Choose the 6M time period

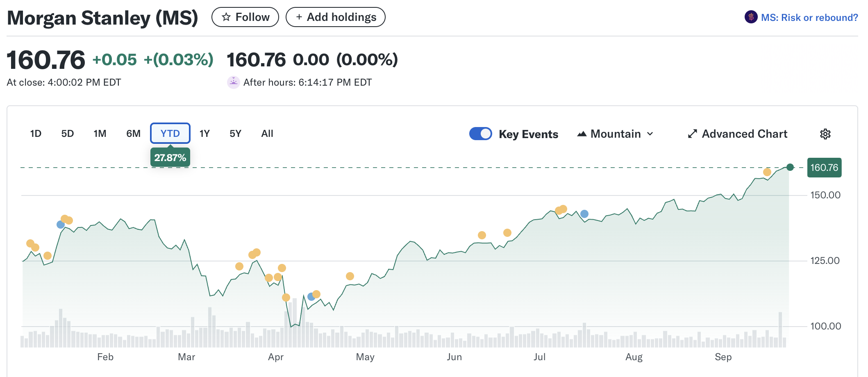pyautogui.click(x=133, y=134)
